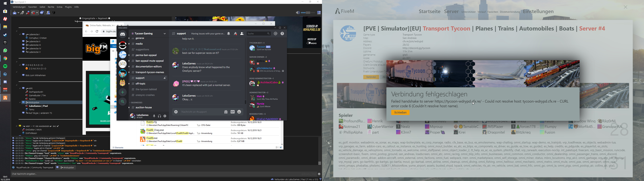Screen dimensions: 644x181
Task: Toggle Discord channel notification bell
Action: click(x=228, y=34)
